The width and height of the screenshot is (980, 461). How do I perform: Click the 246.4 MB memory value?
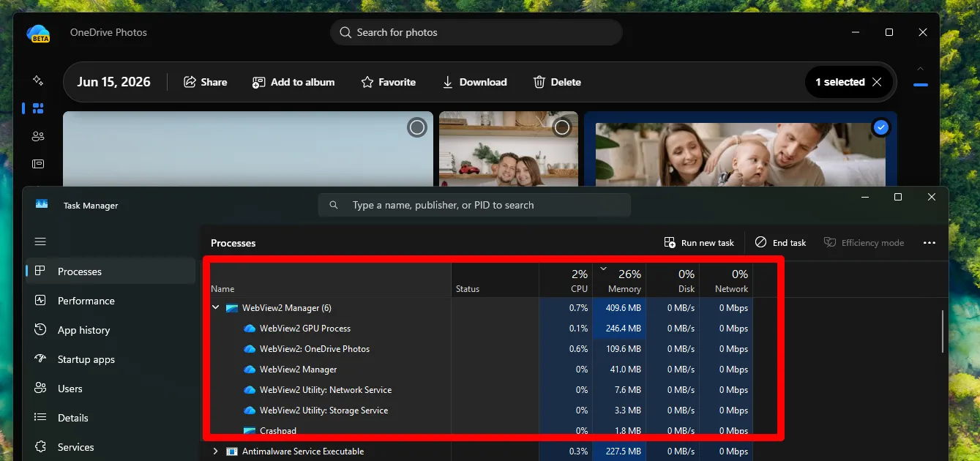point(623,329)
